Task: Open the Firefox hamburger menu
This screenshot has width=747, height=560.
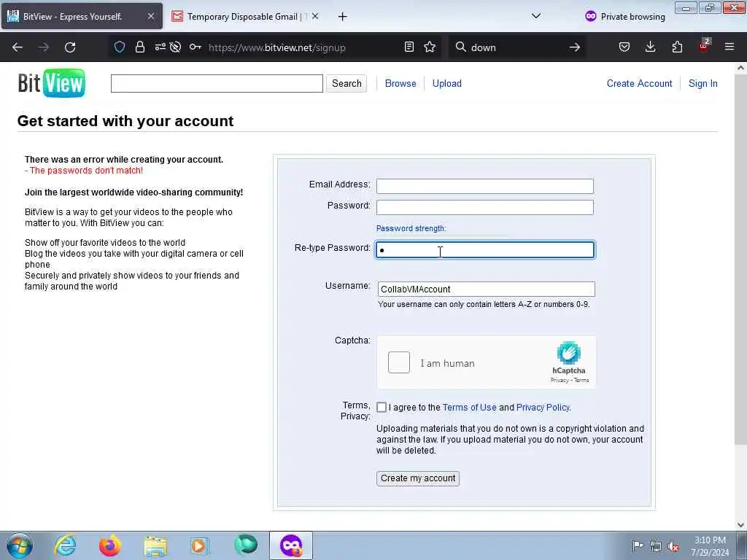Action: [x=729, y=47]
